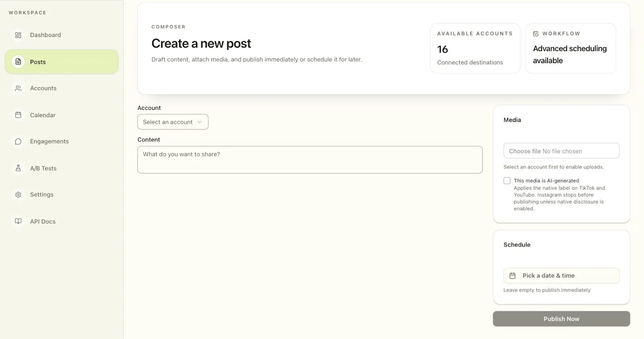Click the Advanced scheduling available card
The height and width of the screenshot is (339, 644).
pos(571,48)
